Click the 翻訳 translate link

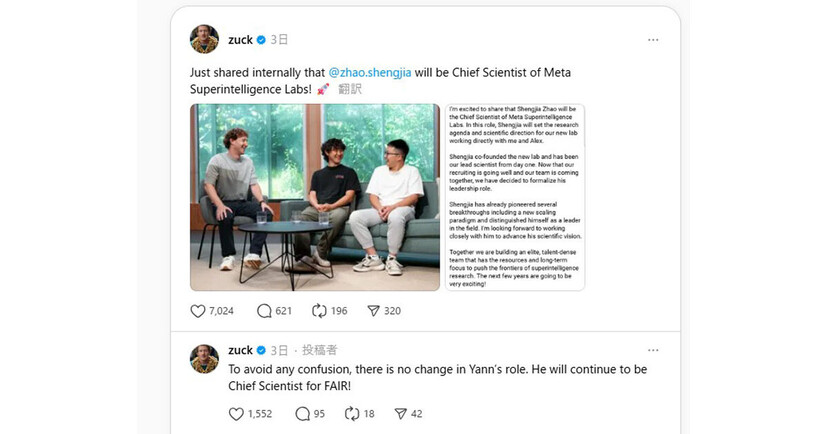coord(350,89)
